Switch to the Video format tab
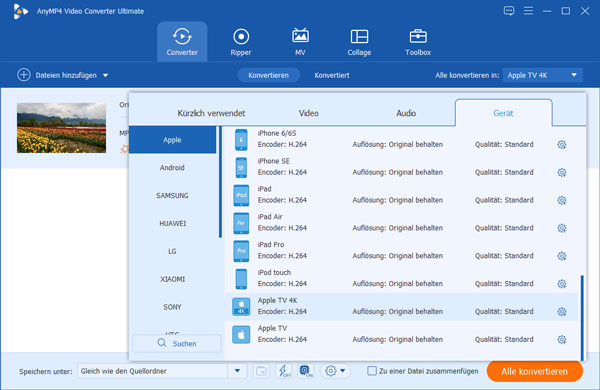Screen dimensions: 600x390 (x=308, y=113)
